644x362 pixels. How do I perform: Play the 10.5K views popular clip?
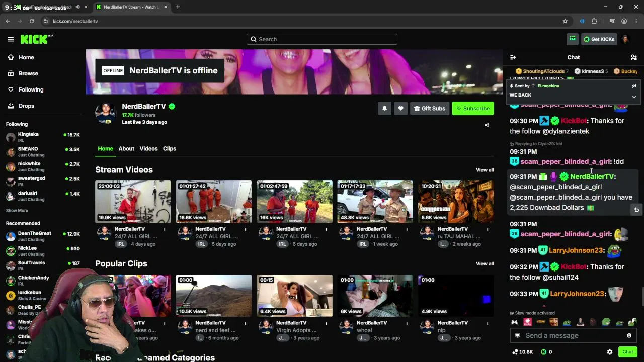click(214, 296)
